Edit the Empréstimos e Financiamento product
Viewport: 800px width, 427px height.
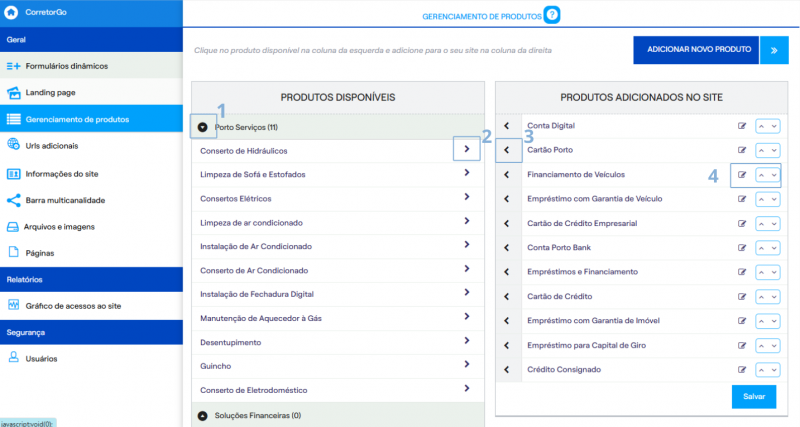coord(742,272)
